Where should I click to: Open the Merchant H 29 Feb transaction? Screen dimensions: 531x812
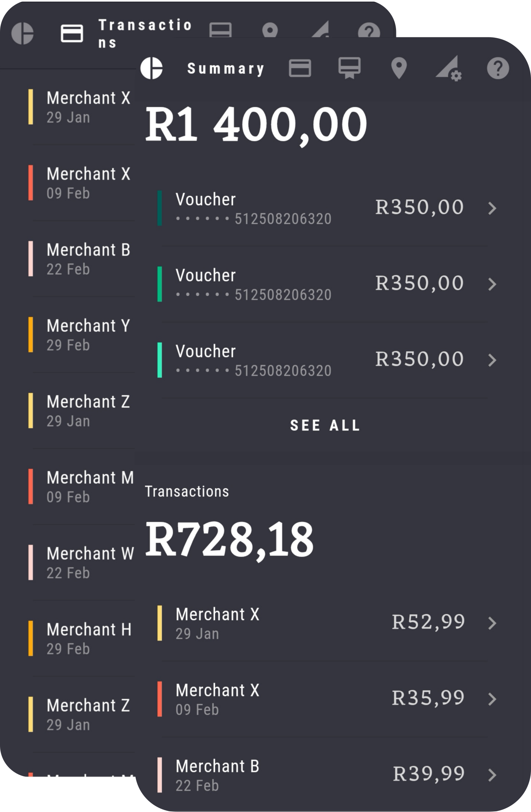tap(89, 638)
